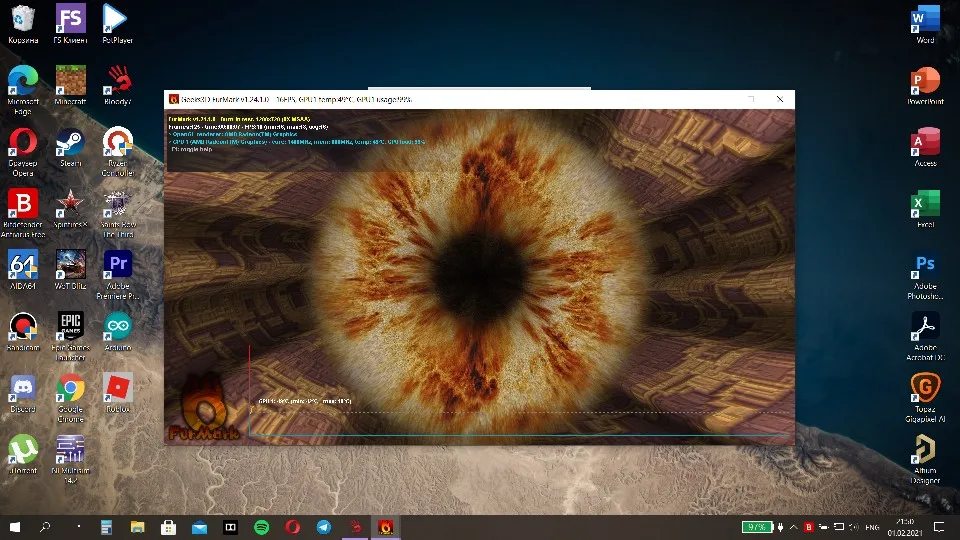Open Word desktop shortcut

(925, 24)
